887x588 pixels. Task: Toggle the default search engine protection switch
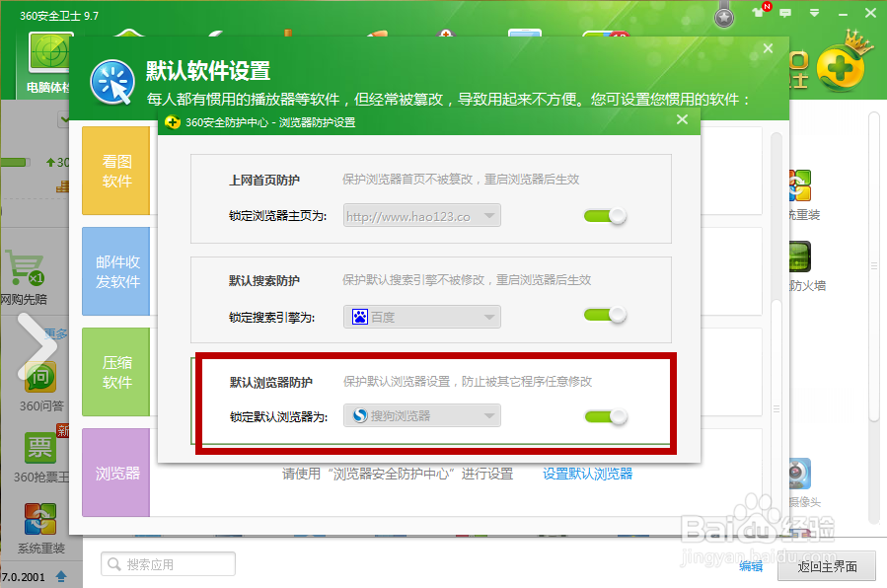pyautogui.click(x=605, y=315)
